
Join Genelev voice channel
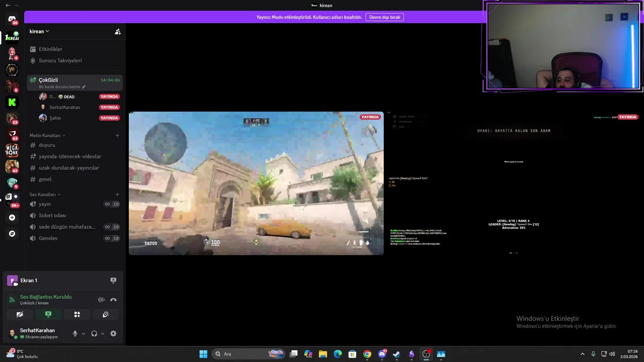pos(74,238)
